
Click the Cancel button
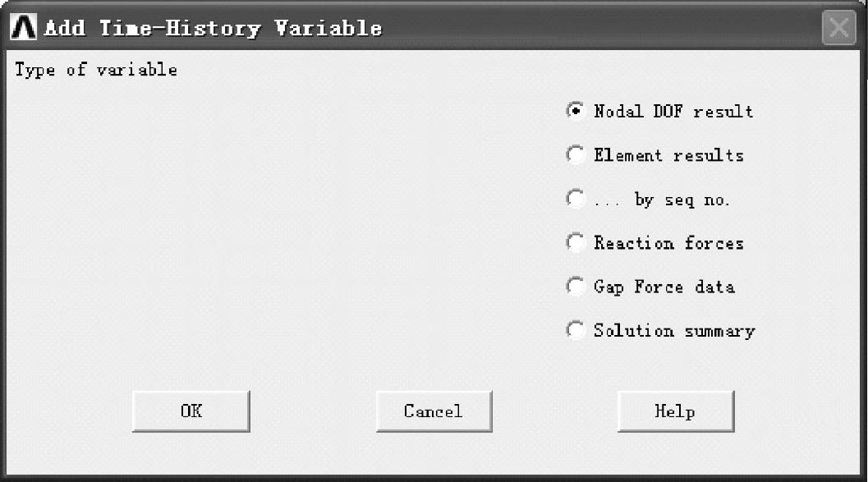pos(434,411)
